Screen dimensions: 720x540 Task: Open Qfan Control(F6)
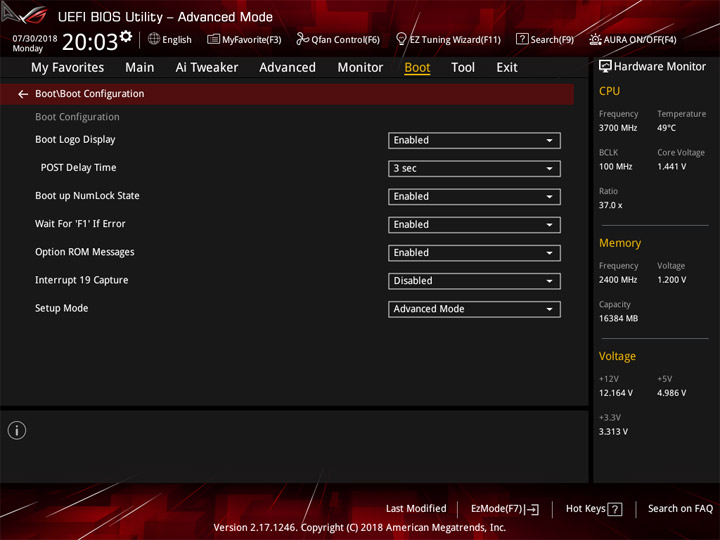click(338, 39)
